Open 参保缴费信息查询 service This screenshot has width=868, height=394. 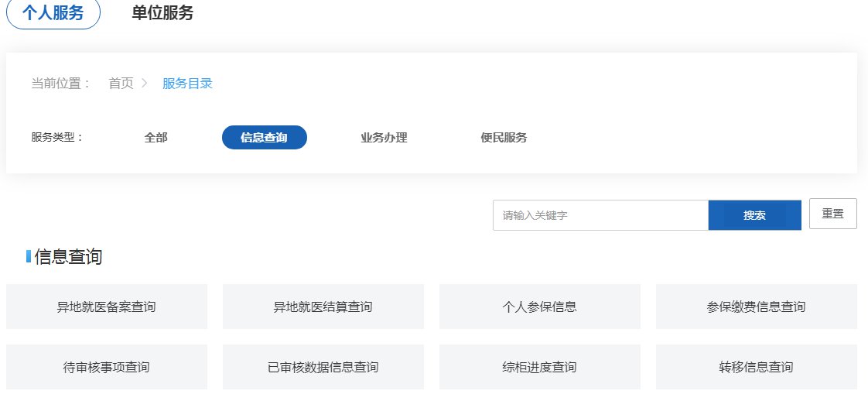pyautogui.click(x=757, y=307)
